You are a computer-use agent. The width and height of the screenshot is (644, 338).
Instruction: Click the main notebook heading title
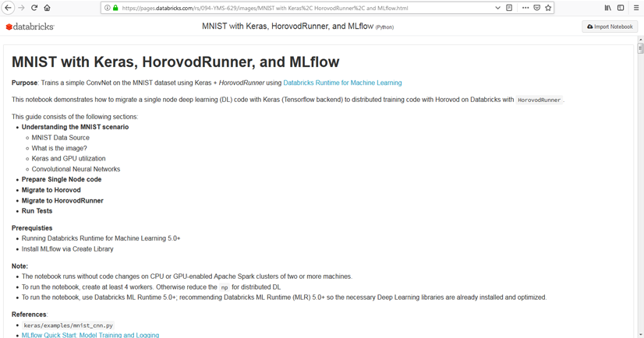pos(175,62)
